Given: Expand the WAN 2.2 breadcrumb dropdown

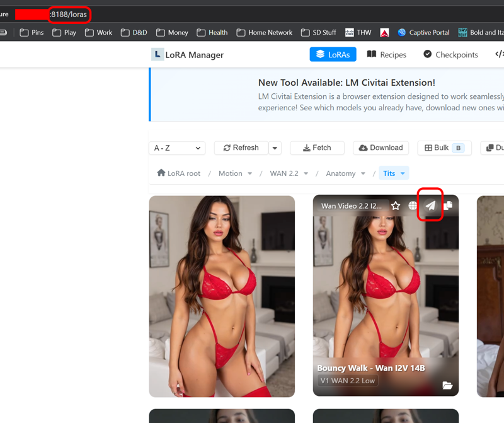Looking at the screenshot, I should pos(306,173).
